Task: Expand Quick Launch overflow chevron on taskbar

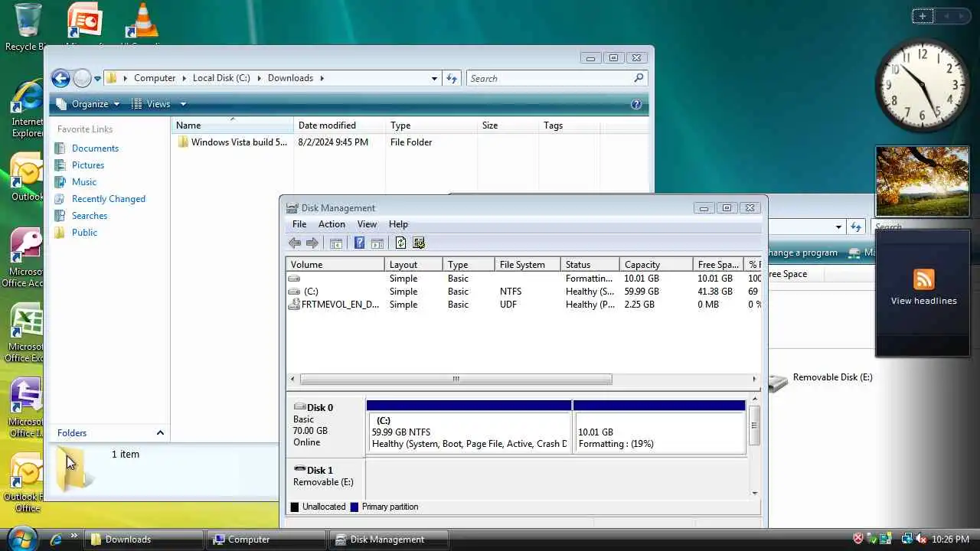Action: coord(74,536)
